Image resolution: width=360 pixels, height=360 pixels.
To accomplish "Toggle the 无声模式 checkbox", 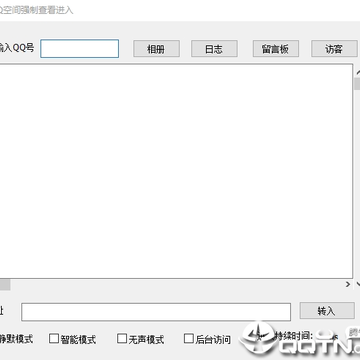I will [122, 339].
